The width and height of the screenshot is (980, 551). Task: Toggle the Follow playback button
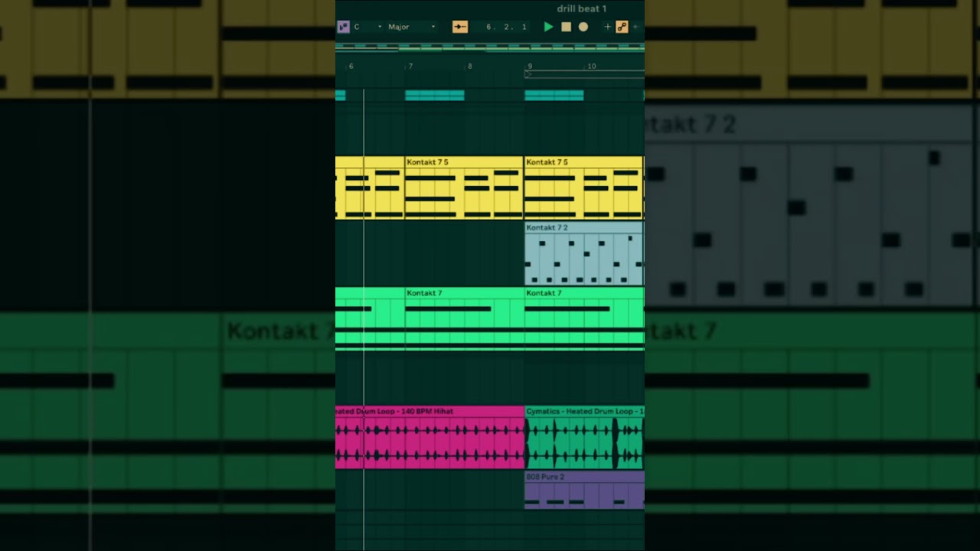[x=459, y=27]
